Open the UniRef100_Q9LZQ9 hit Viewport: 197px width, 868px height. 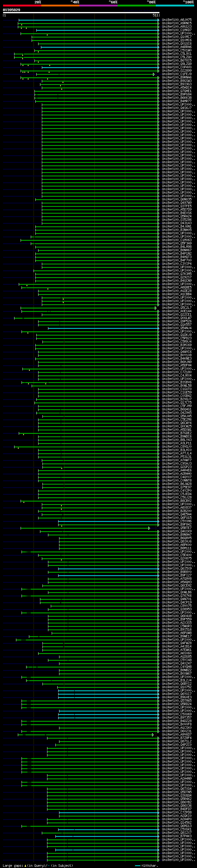pyautogui.click(x=177, y=64)
